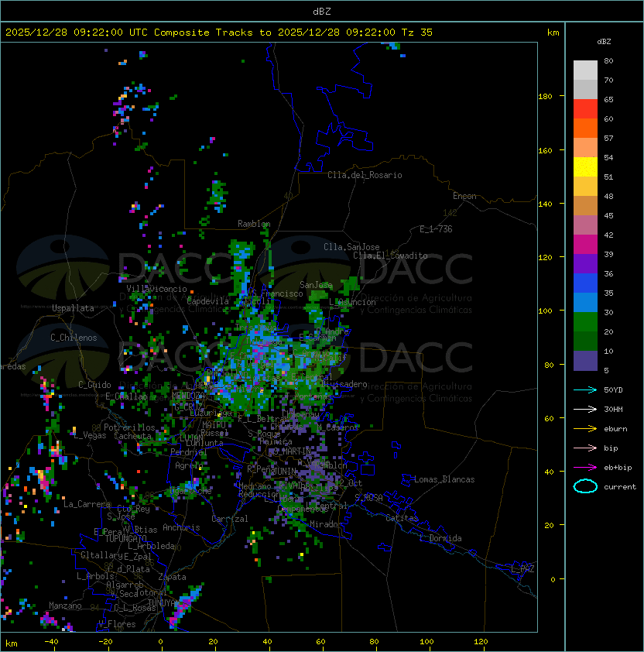The width and height of the screenshot is (644, 652).
Task: Click the 'Tz 35' threshold text in header
Action: coord(417,33)
